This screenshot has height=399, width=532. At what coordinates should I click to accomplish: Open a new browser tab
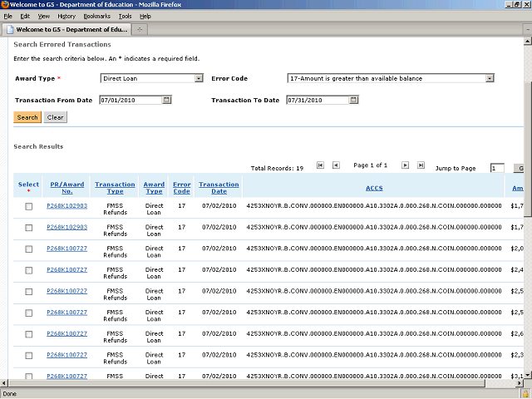pyautogui.click(x=140, y=30)
